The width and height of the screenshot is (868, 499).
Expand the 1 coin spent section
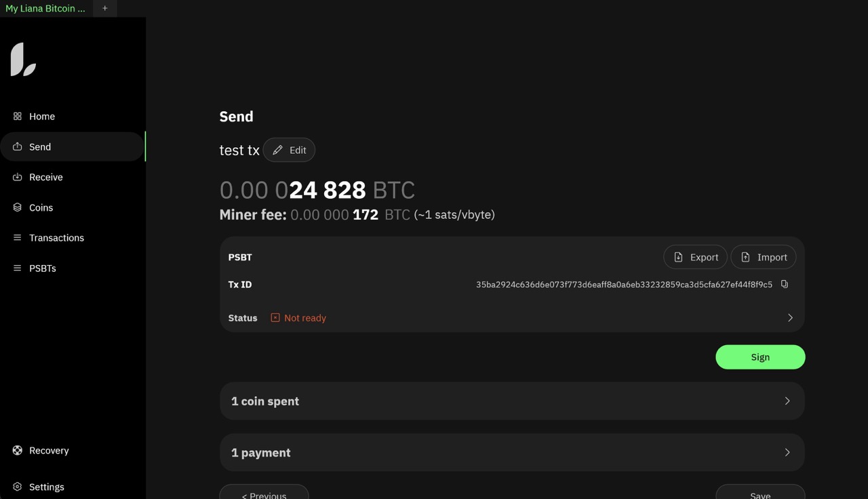pyautogui.click(x=787, y=401)
